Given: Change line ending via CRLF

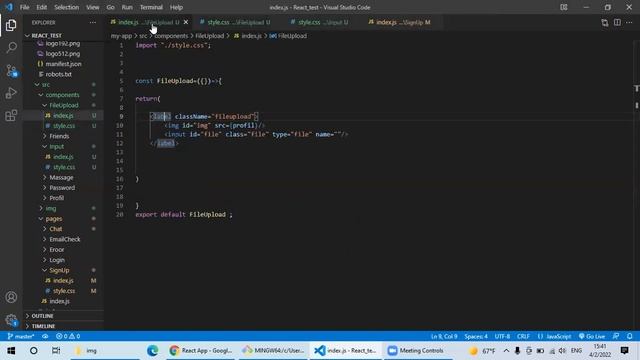Looking at the screenshot, I should (523, 336).
